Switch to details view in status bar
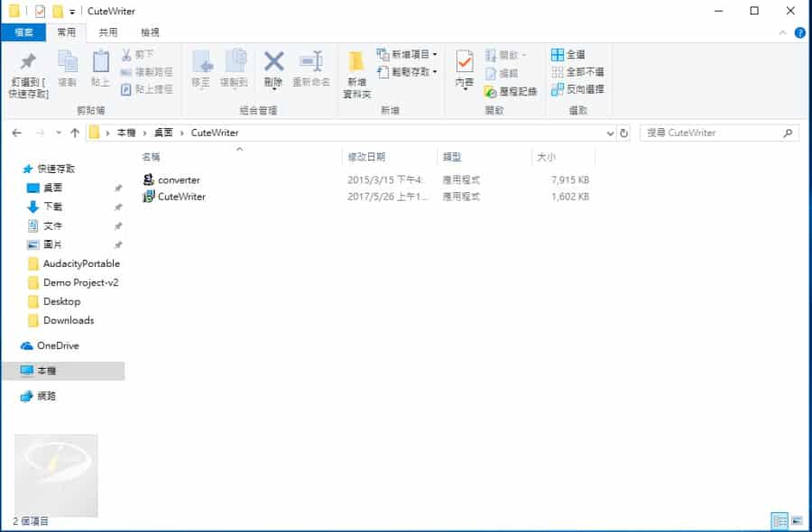 (778, 521)
